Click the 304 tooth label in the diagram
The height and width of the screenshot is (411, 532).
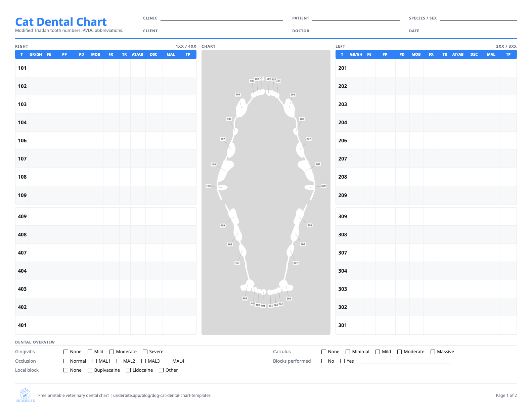coord(289,299)
